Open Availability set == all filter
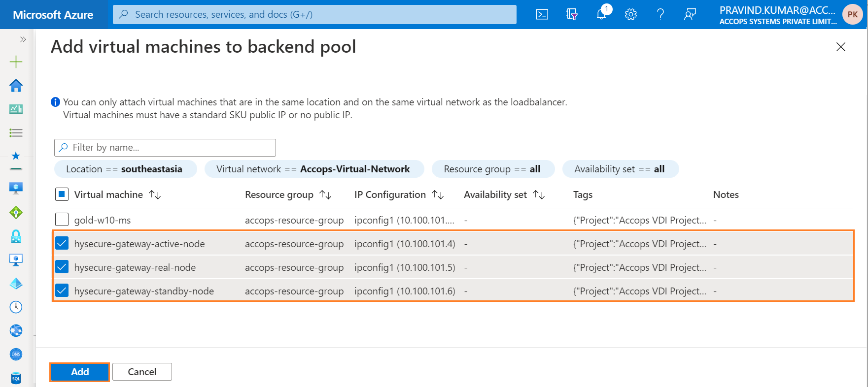Screen dimensions: 868x387 620,169
